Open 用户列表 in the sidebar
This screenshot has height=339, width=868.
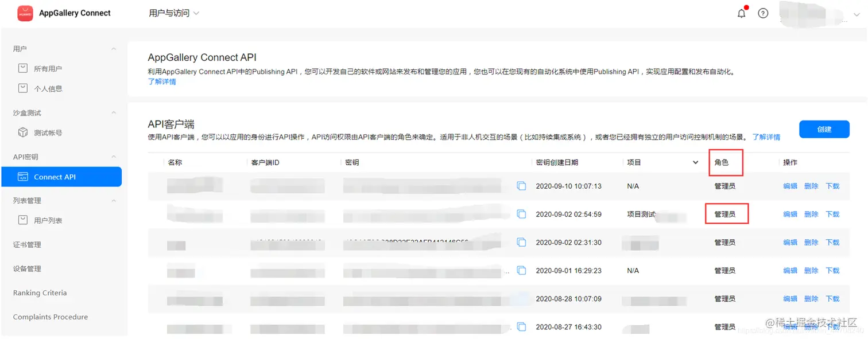click(48, 221)
